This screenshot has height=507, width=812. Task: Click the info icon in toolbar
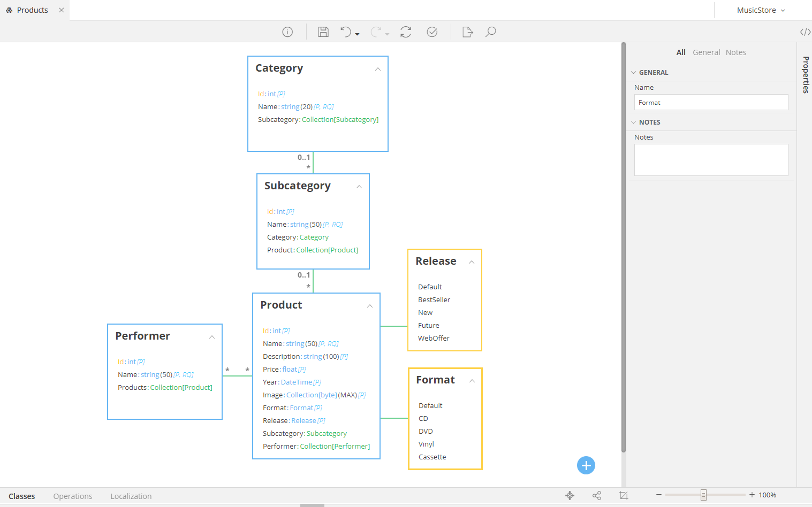[287, 32]
